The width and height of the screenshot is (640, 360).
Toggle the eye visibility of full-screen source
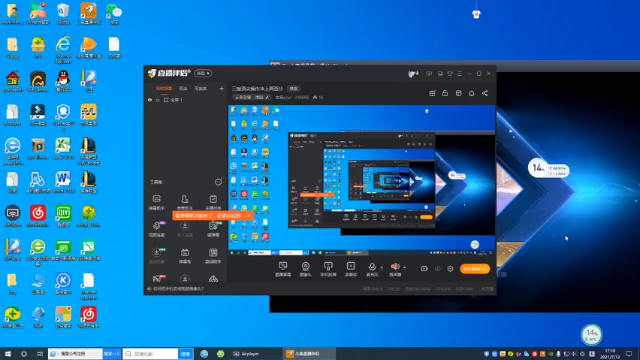click(150, 100)
